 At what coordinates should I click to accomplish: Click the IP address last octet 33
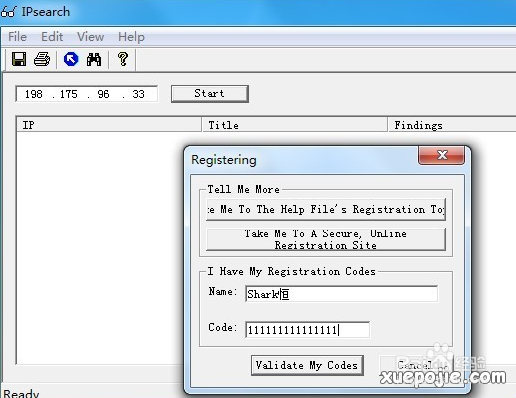pyautogui.click(x=138, y=94)
